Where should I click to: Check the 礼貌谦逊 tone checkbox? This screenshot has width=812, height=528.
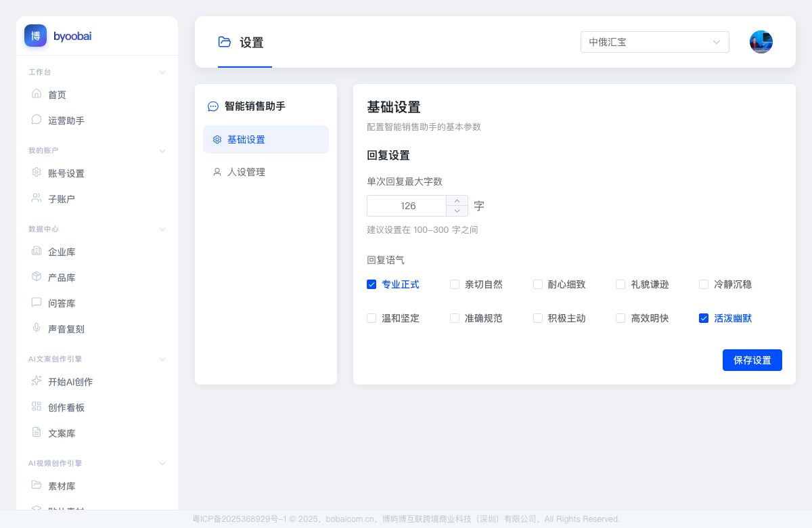[x=621, y=284]
